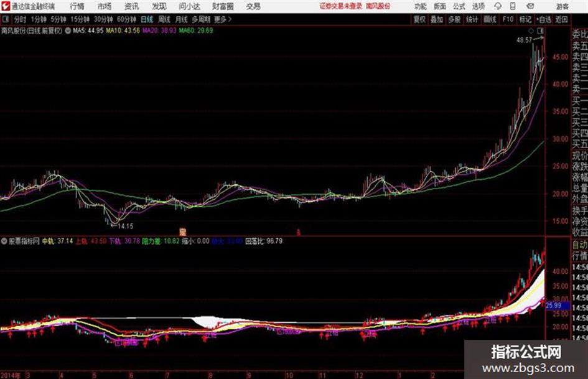This screenshot has width=588, height=379.
Task: Switch to the 5分钟 period tab
Action: (x=58, y=19)
